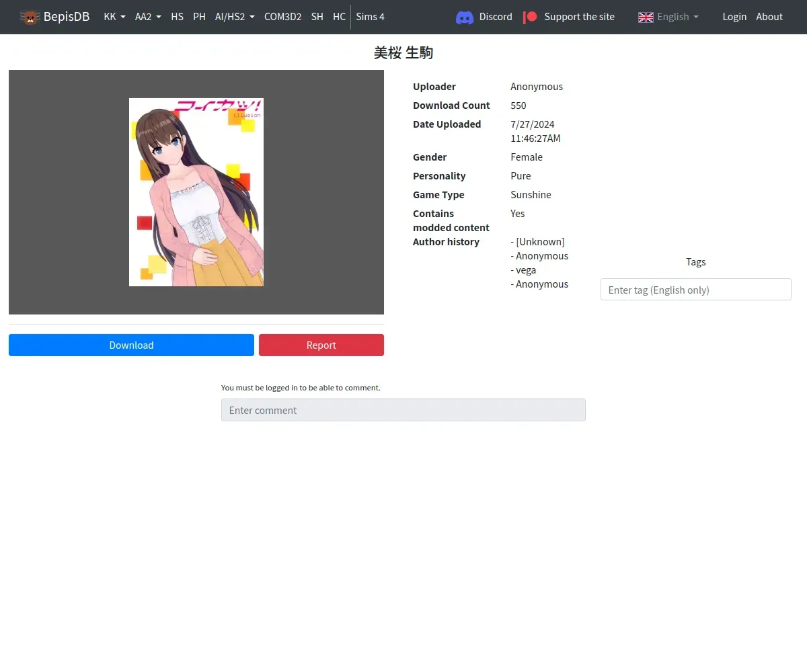The height and width of the screenshot is (672, 807).
Task: Click the uploader value Anonymous
Action: pos(537,87)
